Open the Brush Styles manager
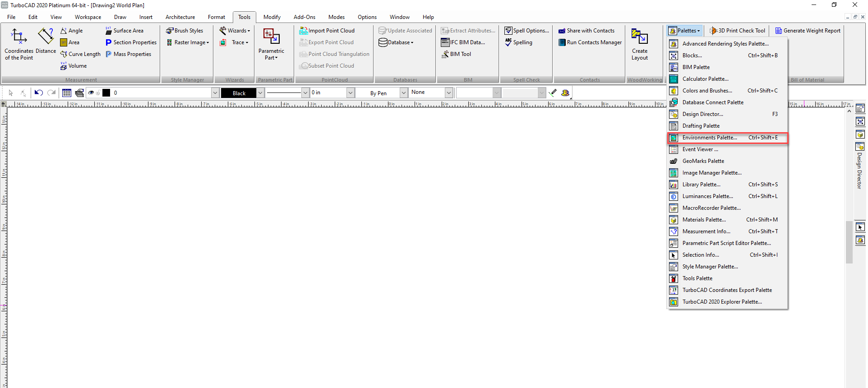 (185, 31)
